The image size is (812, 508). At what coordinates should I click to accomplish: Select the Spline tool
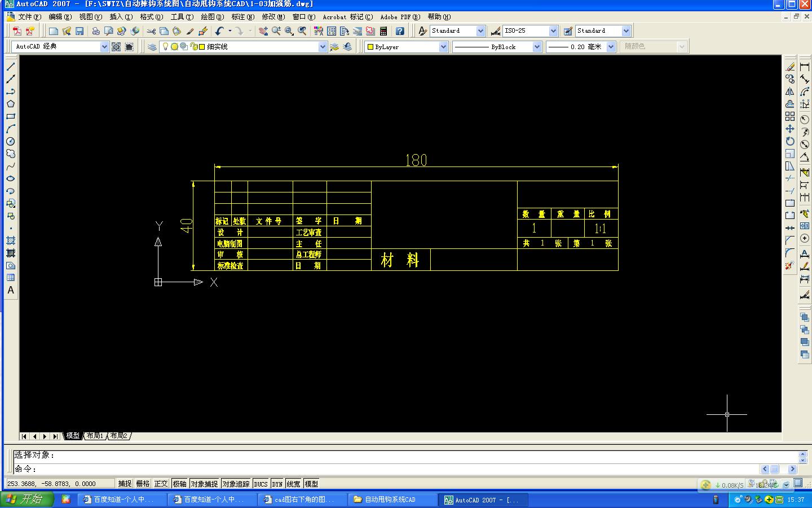[x=11, y=166]
